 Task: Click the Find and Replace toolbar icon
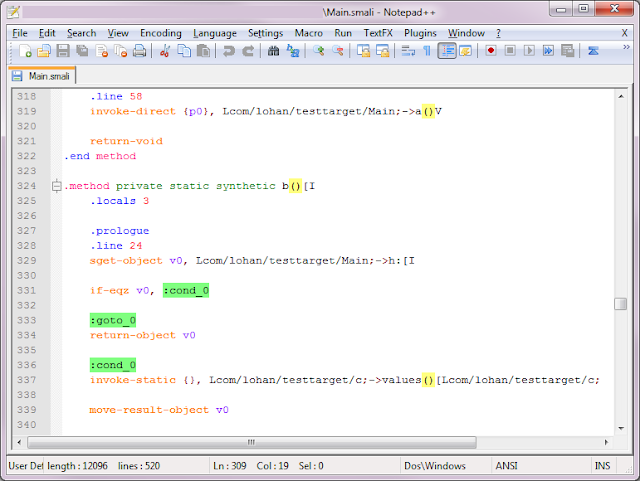tap(293, 51)
